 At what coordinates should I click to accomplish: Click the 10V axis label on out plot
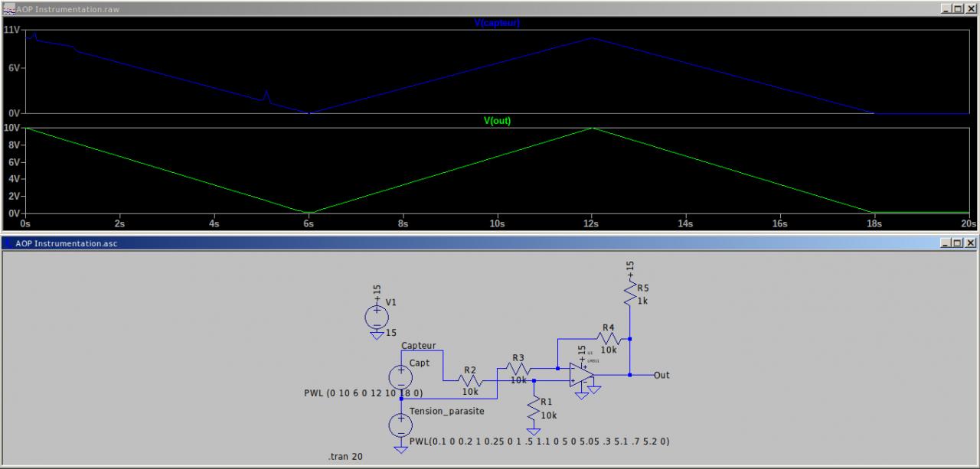point(12,128)
